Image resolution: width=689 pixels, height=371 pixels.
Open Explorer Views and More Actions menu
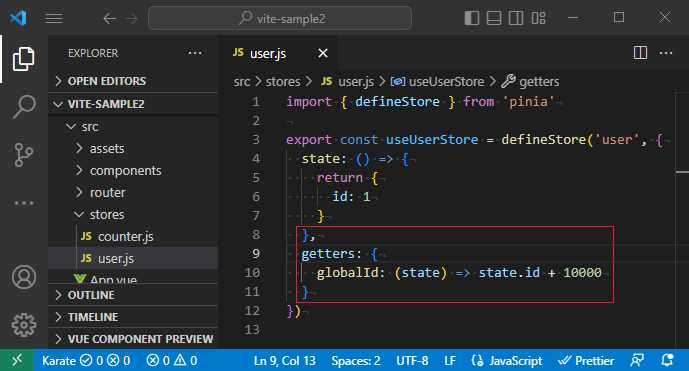195,53
